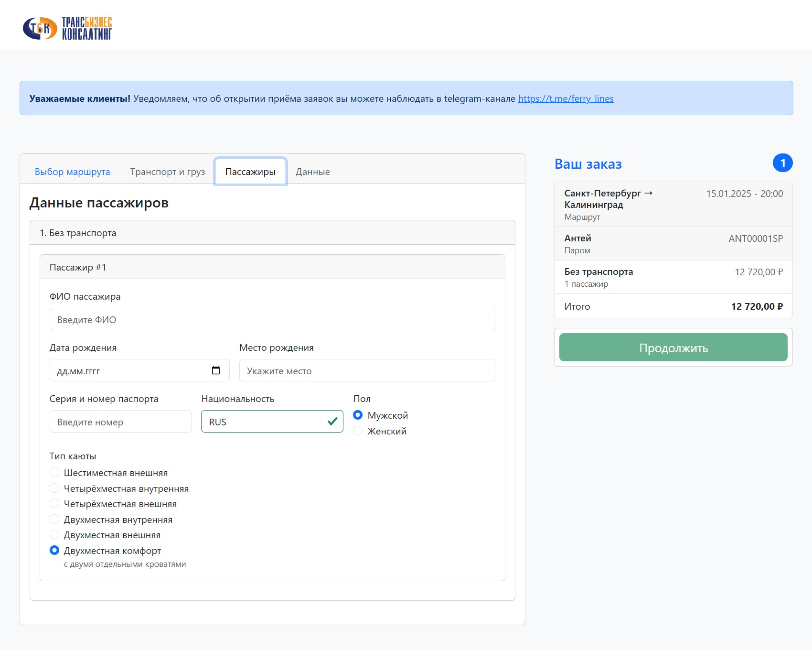The height and width of the screenshot is (650, 812).
Task: Click the Национальность field containing RUS
Action: click(x=272, y=422)
